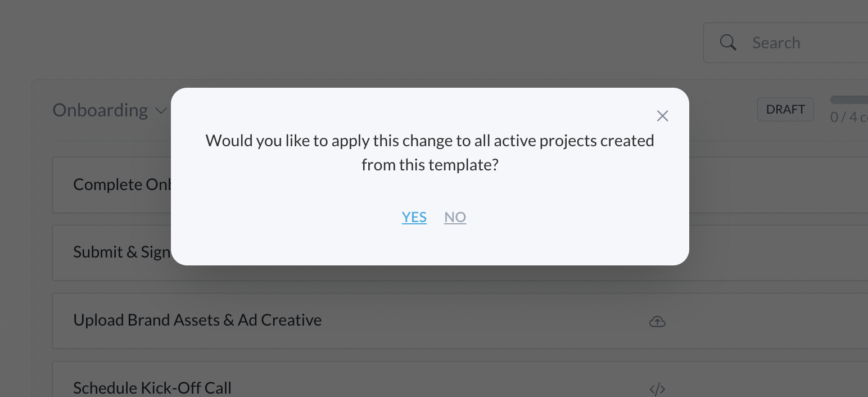
Task: Expand the Onboarding dropdown chevron
Action: [x=161, y=111]
